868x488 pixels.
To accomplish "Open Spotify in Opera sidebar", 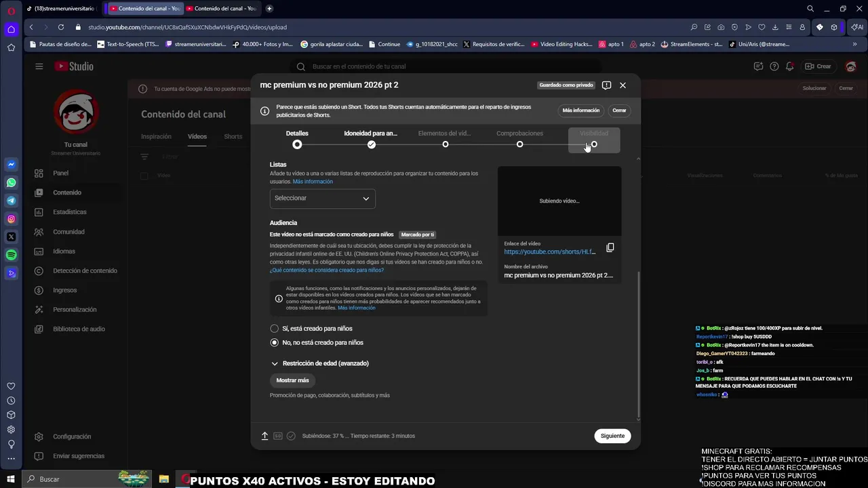I will (12, 256).
